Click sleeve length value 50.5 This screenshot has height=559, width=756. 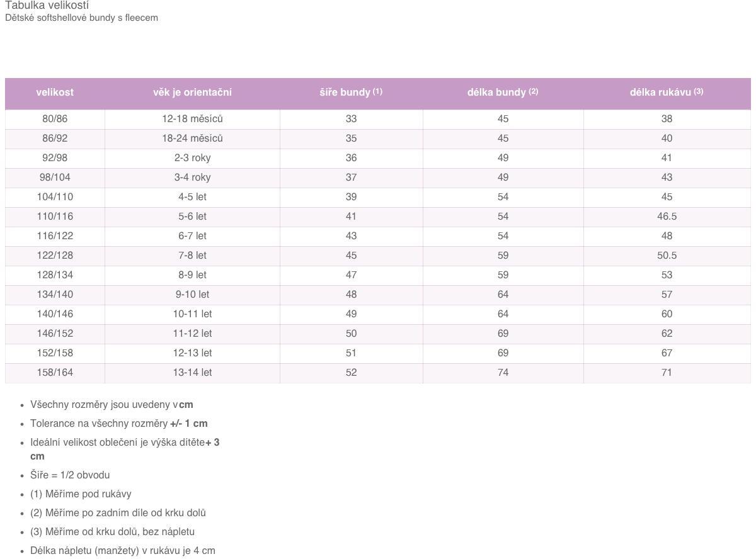coord(667,256)
